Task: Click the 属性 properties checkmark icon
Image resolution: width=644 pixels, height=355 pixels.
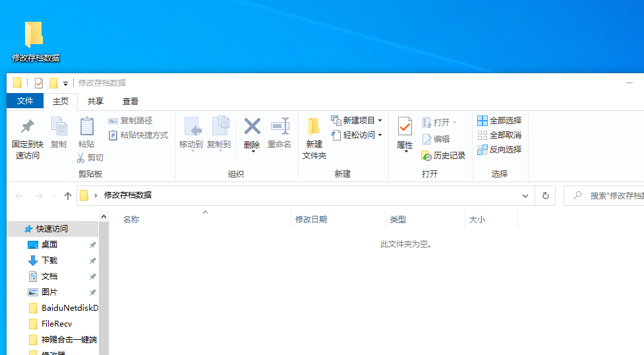Action: (x=405, y=127)
